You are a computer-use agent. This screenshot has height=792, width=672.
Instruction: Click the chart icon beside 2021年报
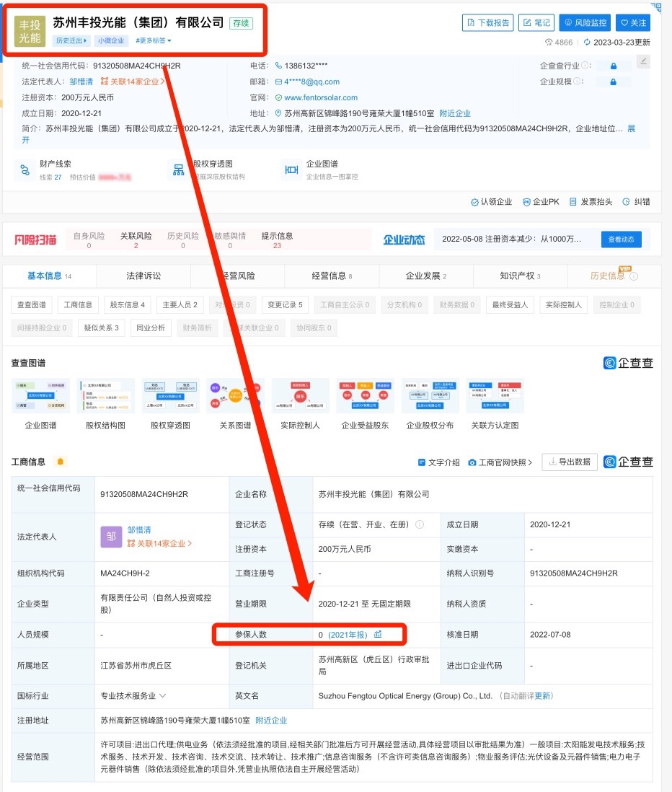point(378,635)
